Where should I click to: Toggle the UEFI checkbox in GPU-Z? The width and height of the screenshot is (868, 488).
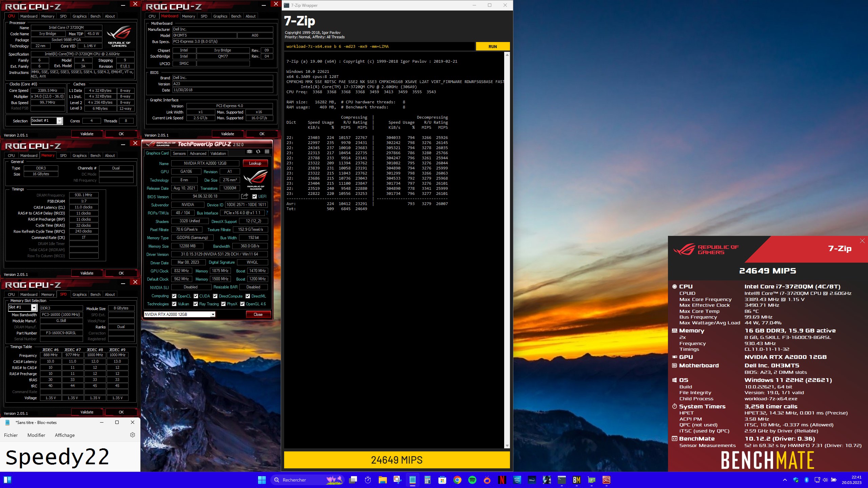click(x=254, y=196)
